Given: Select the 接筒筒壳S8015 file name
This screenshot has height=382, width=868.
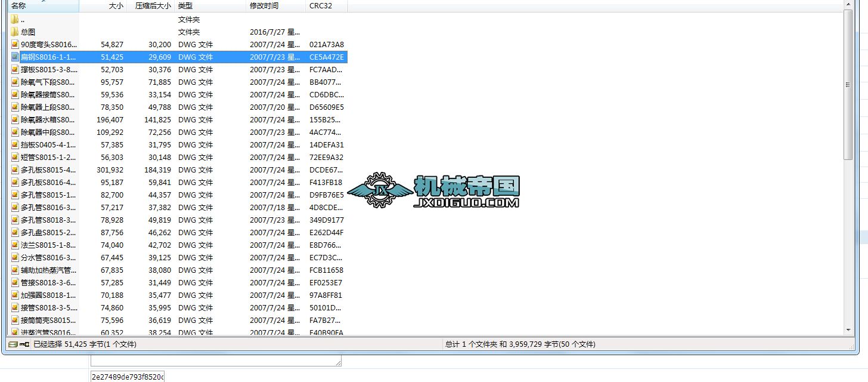Looking at the screenshot, I should point(48,321).
